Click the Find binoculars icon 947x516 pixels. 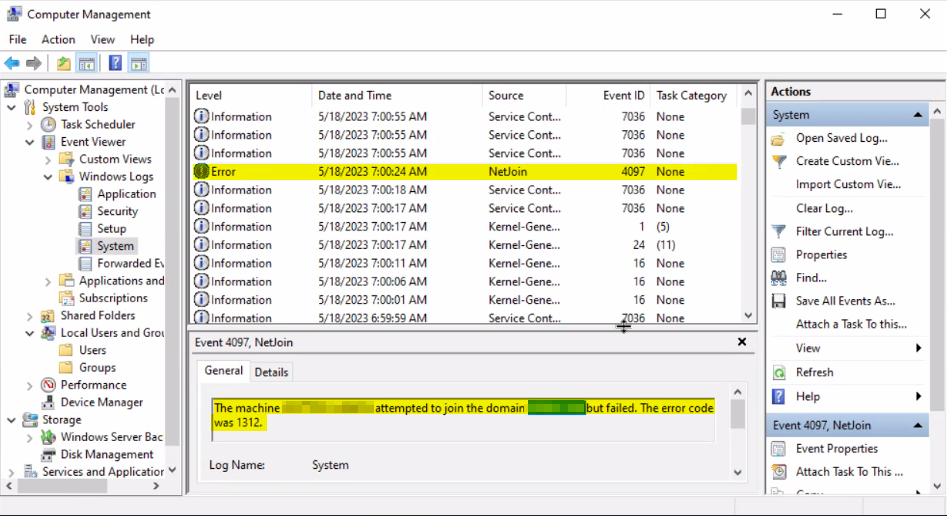[x=778, y=278]
